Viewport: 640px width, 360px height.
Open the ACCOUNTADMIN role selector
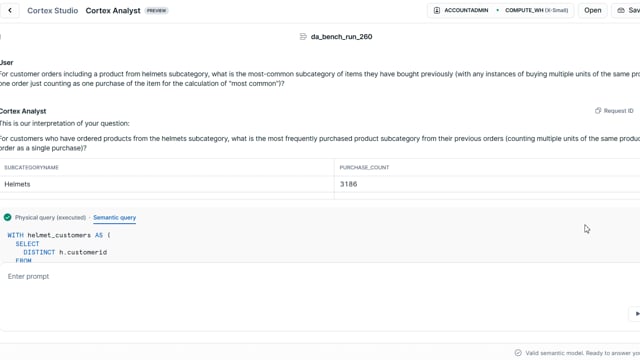click(x=466, y=10)
